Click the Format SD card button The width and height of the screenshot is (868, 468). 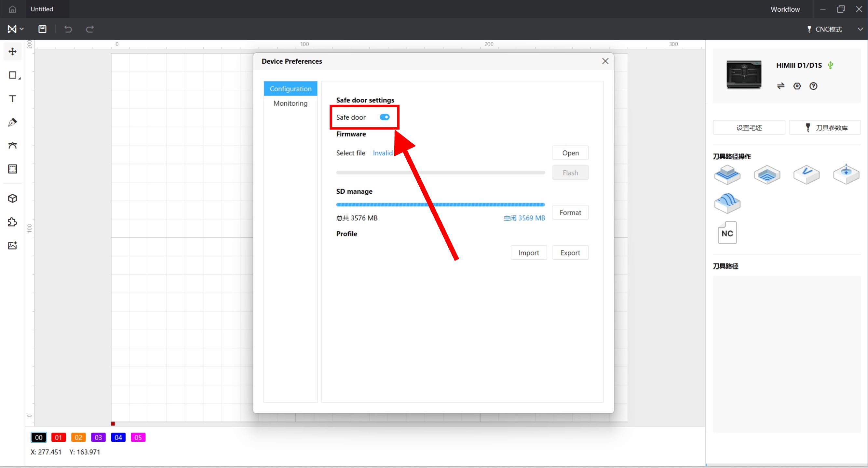click(570, 213)
